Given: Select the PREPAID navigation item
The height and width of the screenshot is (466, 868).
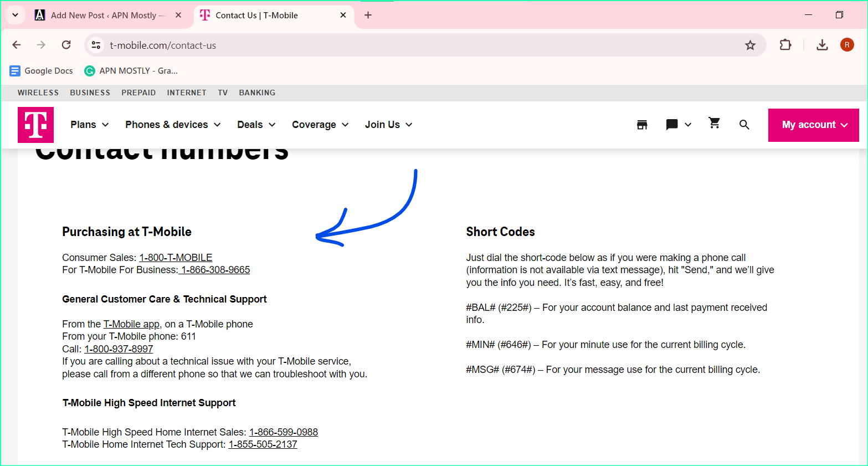Looking at the screenshot, I should (138, 93).
